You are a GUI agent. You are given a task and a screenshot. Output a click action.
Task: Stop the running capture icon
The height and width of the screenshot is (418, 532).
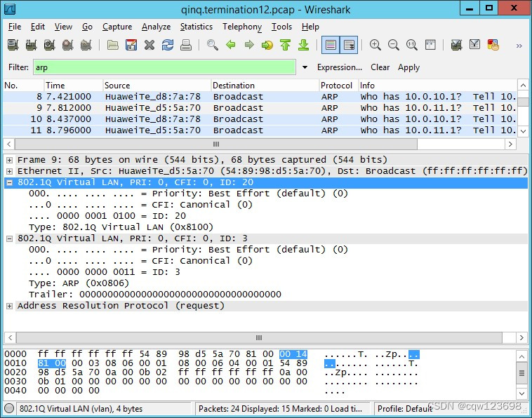68,45
